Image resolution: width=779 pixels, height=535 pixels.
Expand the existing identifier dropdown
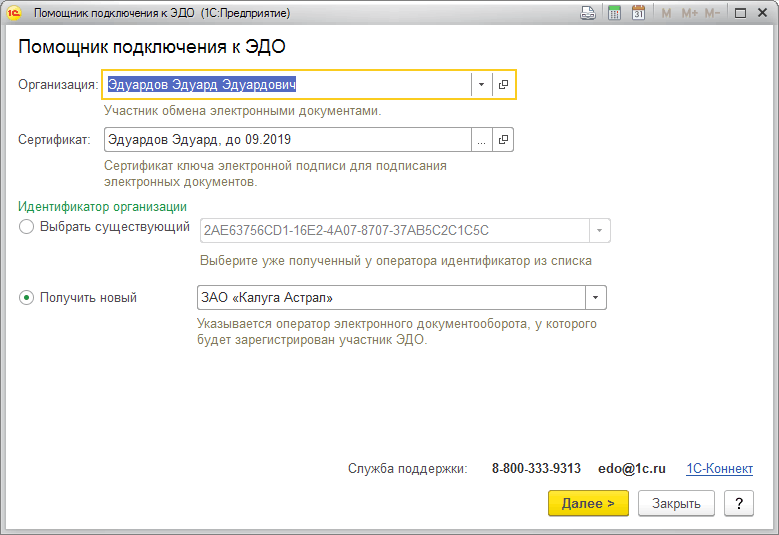(x=600, y=230)
